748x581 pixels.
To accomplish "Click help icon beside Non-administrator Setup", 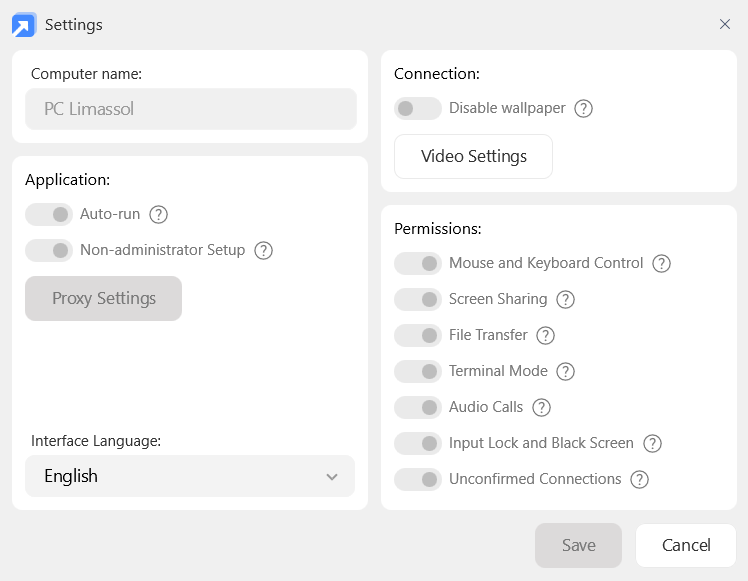I will pos(264,250).
